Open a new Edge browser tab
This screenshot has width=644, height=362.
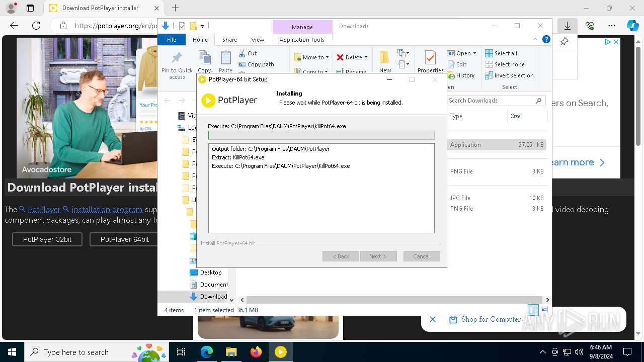click(175, 8)
